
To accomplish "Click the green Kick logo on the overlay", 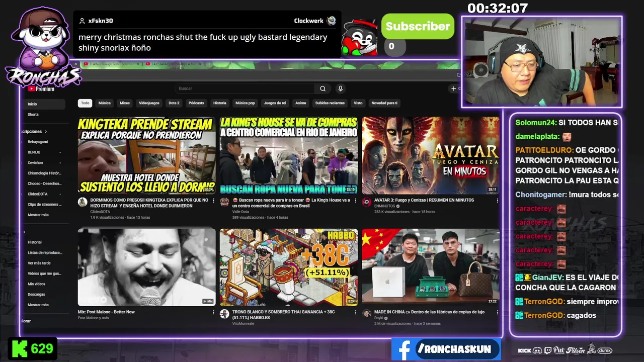I will tap(19, 348).
